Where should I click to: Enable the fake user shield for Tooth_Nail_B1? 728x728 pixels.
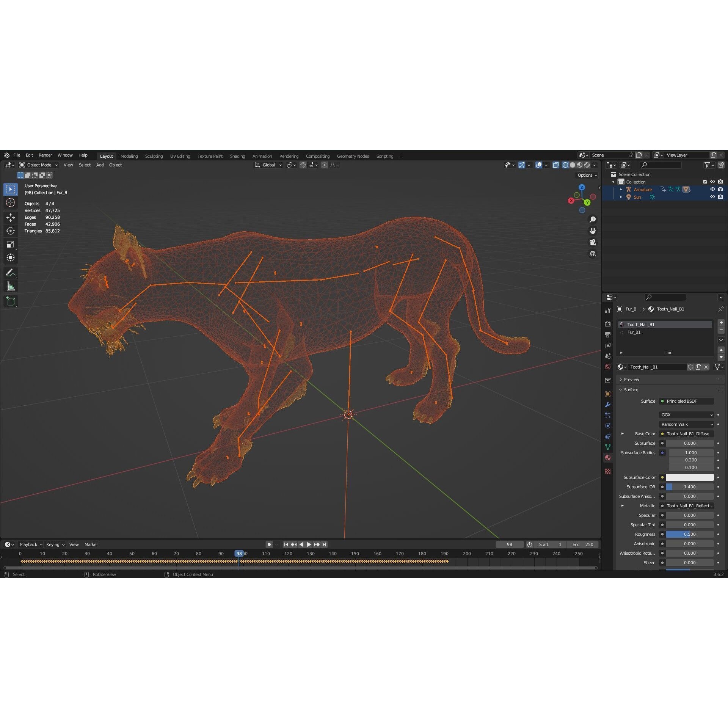pyautogui.click(x=690, y=367)
